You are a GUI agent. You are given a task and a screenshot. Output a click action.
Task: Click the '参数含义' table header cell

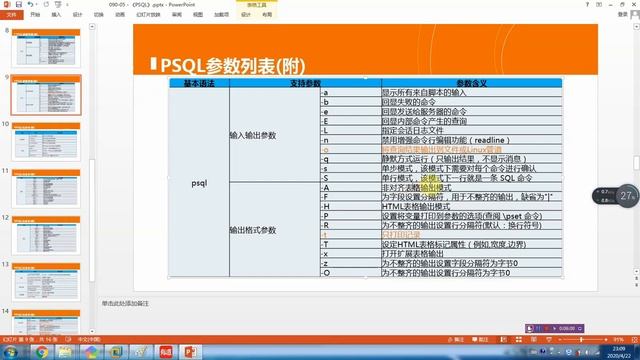click(x=471, y=83)
